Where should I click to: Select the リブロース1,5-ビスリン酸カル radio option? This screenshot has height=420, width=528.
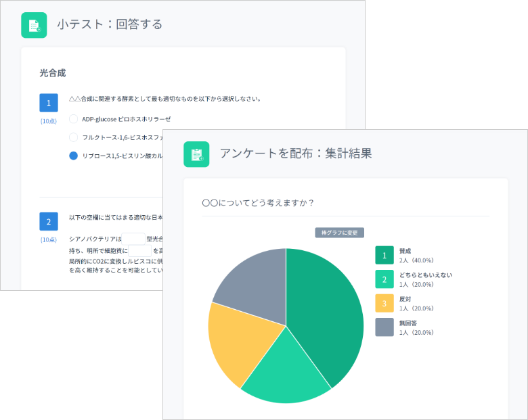[73, 156]
